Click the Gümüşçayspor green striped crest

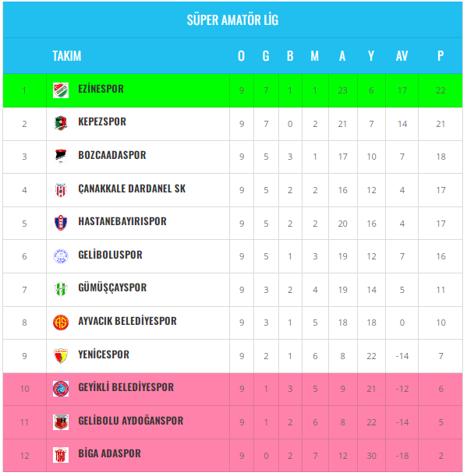point(61,289)
